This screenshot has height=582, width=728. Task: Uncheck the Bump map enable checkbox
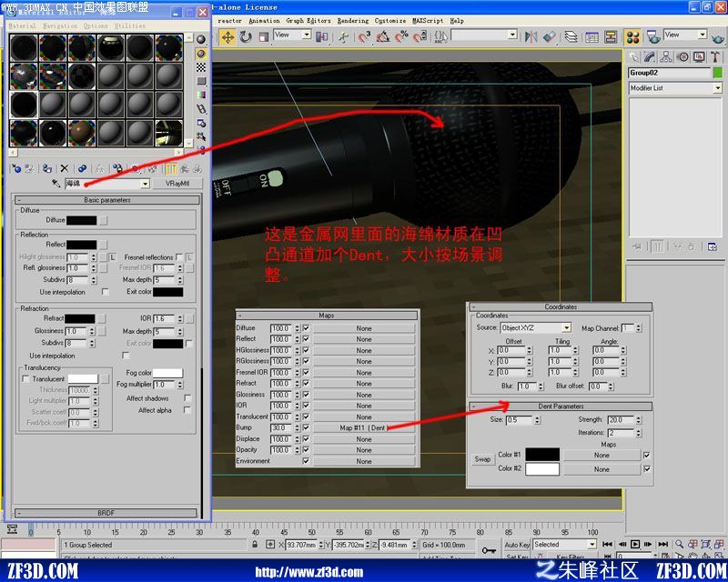click(306, 427)
